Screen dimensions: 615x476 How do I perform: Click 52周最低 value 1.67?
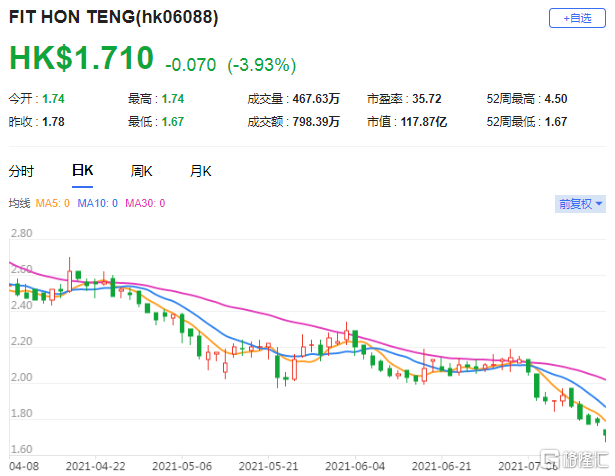(x=556, y=122)
